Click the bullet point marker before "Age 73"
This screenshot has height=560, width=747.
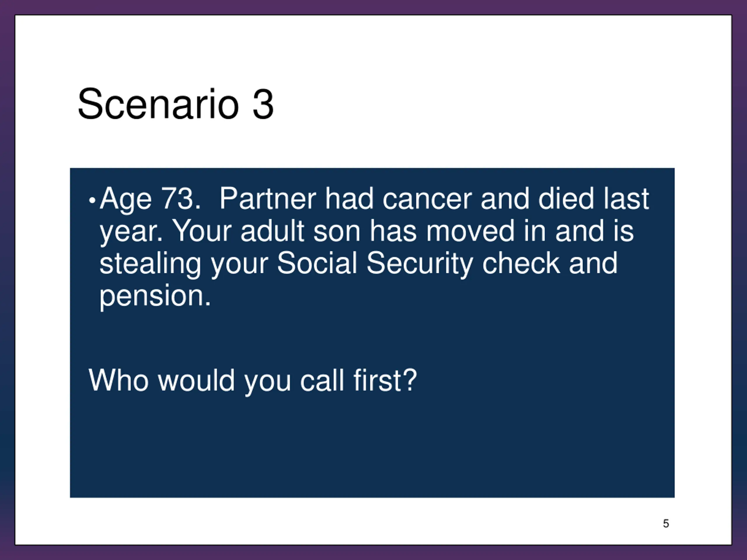[x=92, y=200]
